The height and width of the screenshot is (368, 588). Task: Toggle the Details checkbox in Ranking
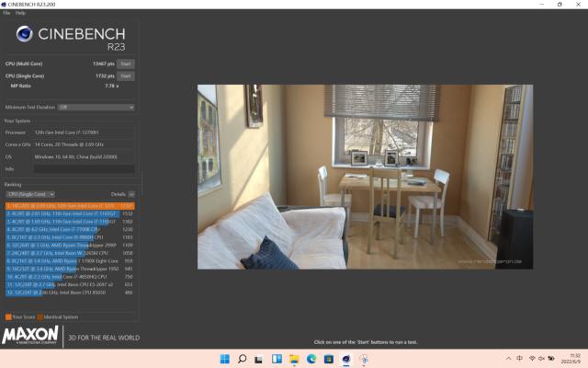(x=131, y=194)
